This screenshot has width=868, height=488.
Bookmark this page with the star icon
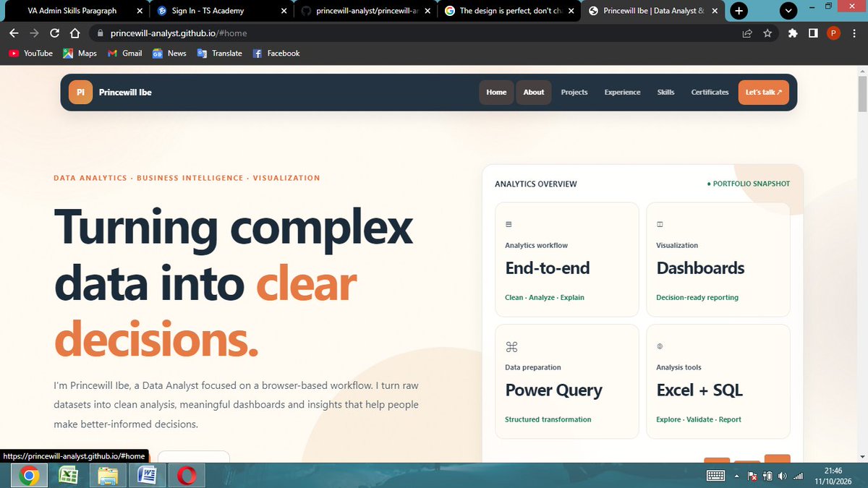coord(767,33)
